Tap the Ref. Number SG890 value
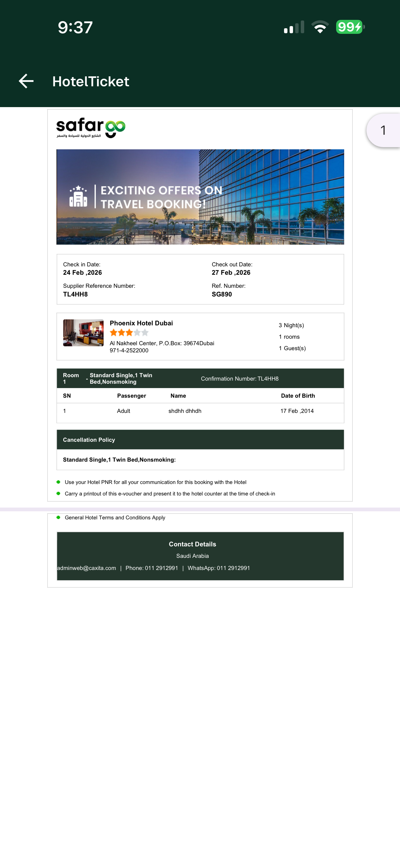This screenshot has height=868, width=400. [221, 294]
